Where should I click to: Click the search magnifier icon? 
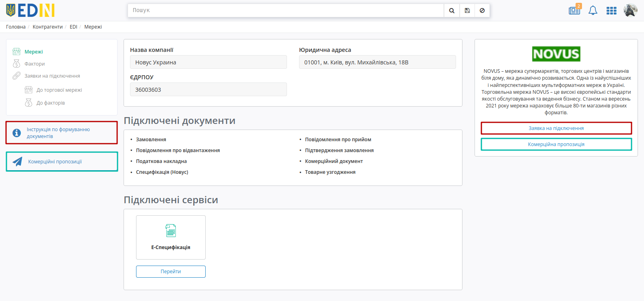[452, 10]
